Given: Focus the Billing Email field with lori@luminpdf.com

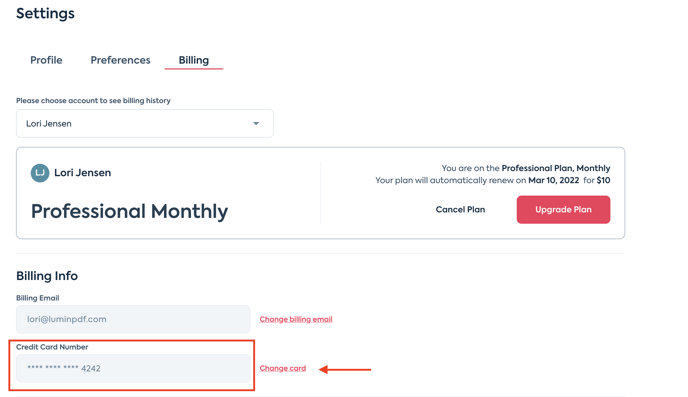Looking at the screenshot, I should 133,319.
